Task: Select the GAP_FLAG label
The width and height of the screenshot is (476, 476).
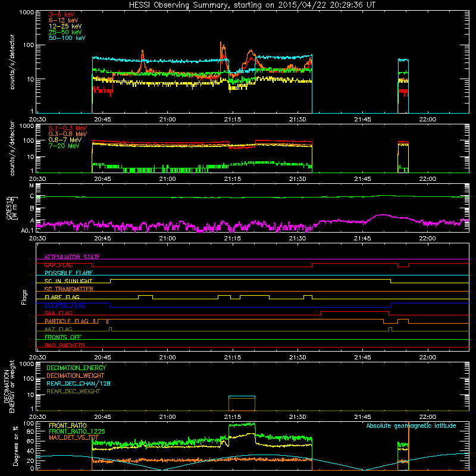Action: click(58, 265)
